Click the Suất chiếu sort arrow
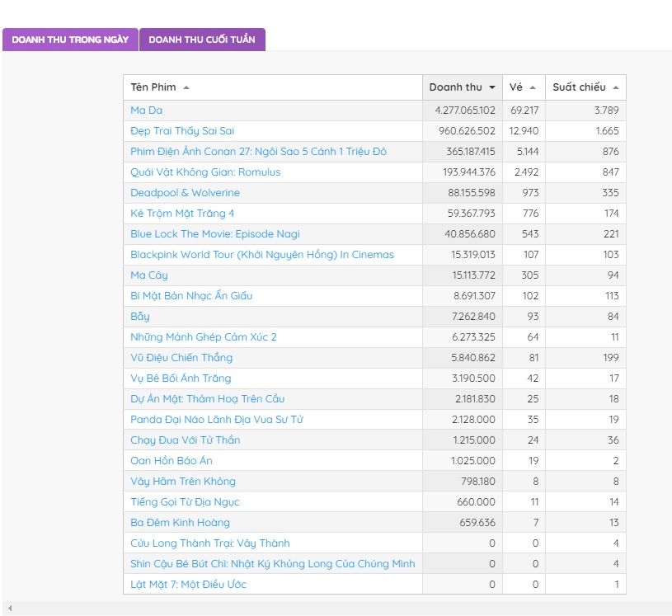Viewport: 672px width, 616px height. coord(616,87)
